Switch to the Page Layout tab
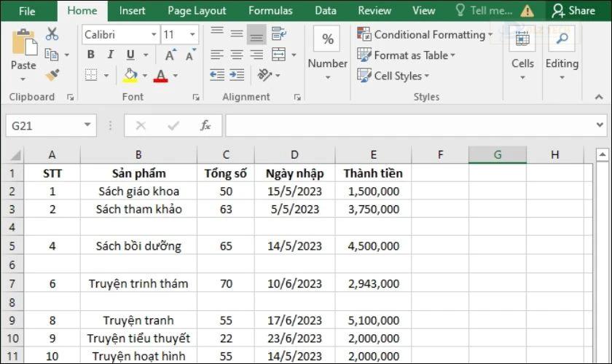The height and width of the screenshot is (364, 612). click(197, 10)
